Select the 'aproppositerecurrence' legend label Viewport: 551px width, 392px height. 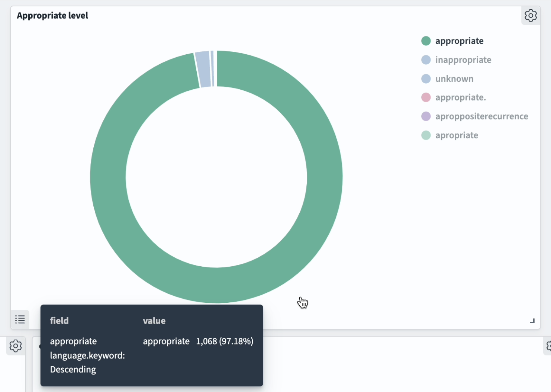click(481, 116)
